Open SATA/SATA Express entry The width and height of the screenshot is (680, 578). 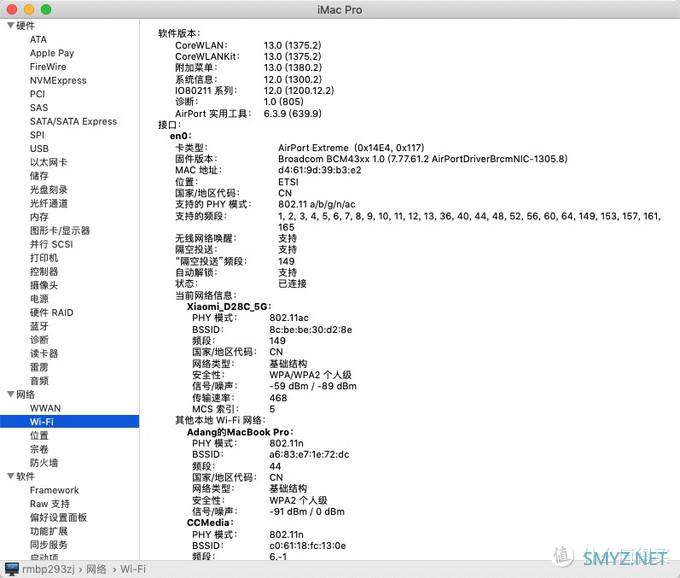point(73,121)
